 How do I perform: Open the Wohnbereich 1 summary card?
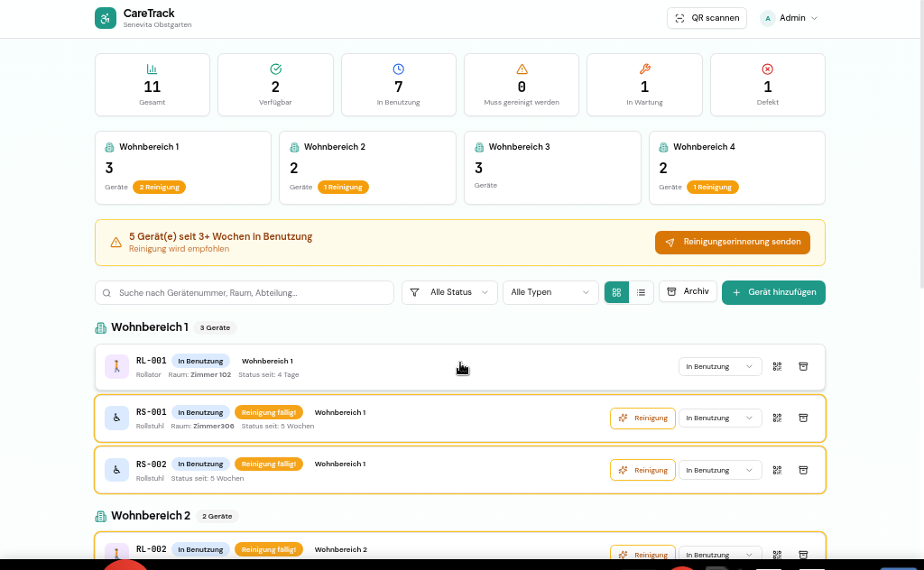coord(182,168)
